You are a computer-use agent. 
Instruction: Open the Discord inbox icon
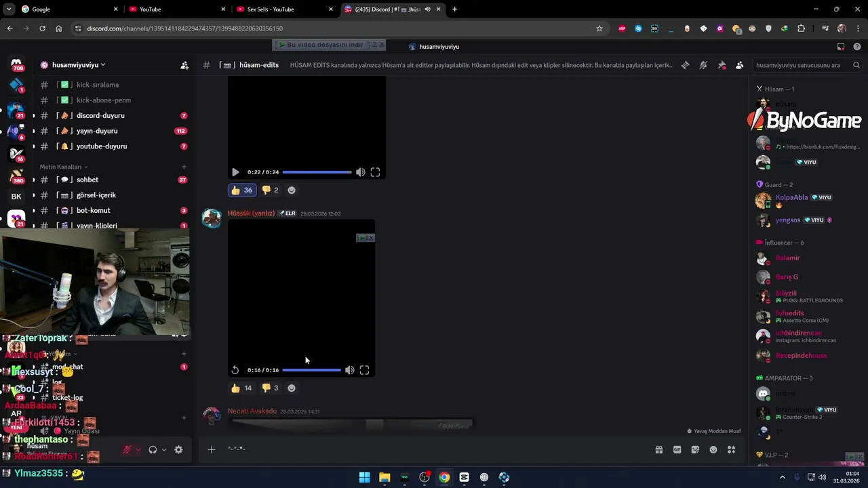pos(841,47)
